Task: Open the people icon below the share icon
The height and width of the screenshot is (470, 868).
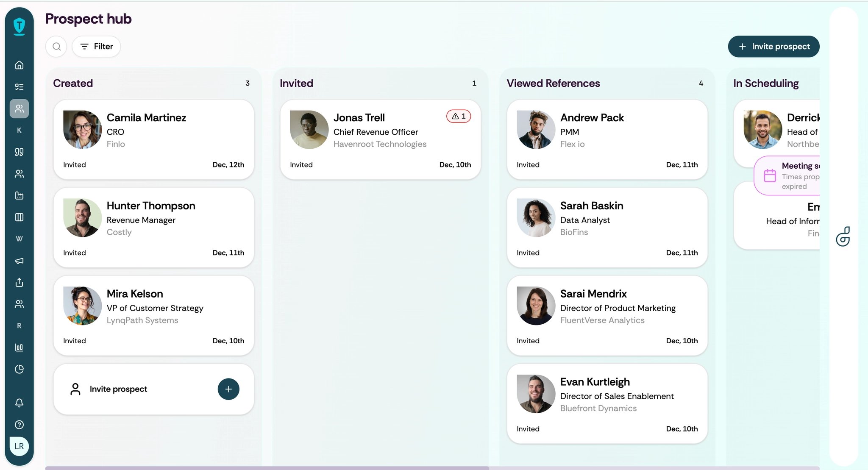Action: tap(19, 304)
